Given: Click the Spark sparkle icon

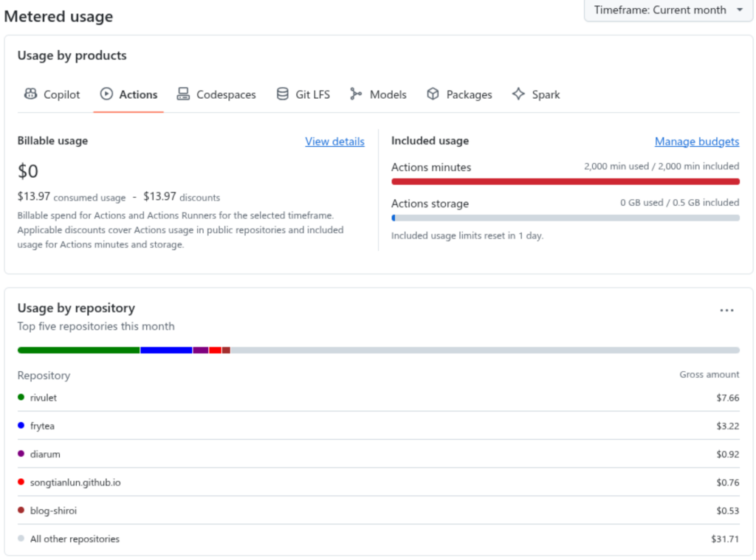Looking at the screenshot, I should tap(518, 94).
